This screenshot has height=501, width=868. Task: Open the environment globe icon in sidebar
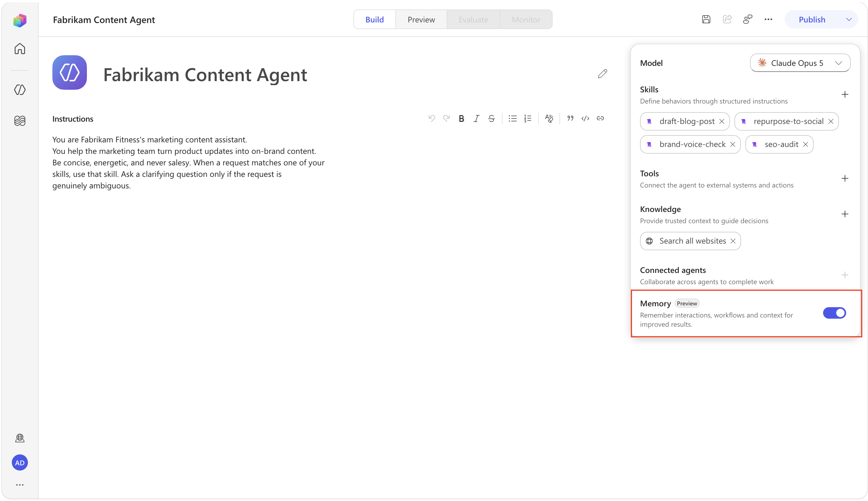[x=20, y=438]
